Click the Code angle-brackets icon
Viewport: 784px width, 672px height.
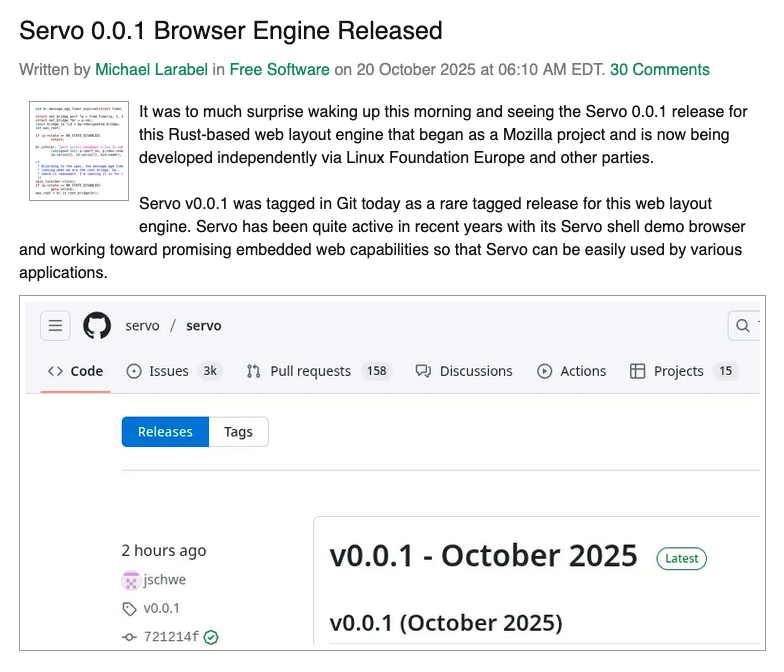pos(55,371)
